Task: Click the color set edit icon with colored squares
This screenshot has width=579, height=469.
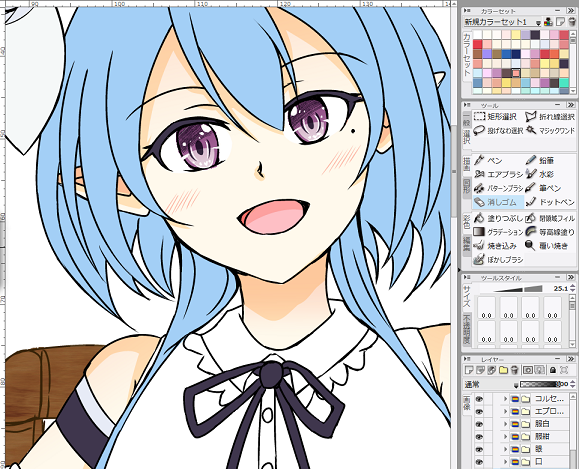Action: [x=548, y=22]
